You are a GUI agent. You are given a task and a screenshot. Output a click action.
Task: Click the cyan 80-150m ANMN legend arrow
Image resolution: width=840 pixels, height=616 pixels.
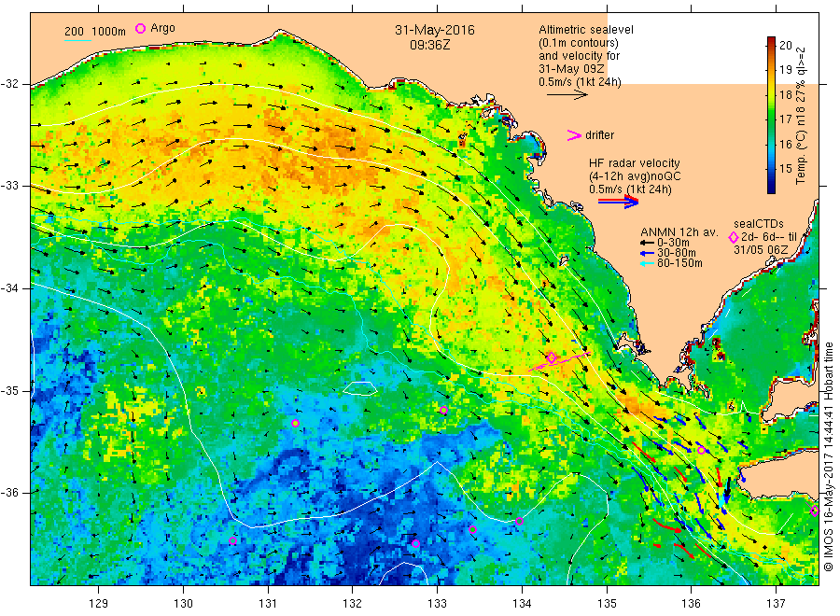click(x=647, y=263)
